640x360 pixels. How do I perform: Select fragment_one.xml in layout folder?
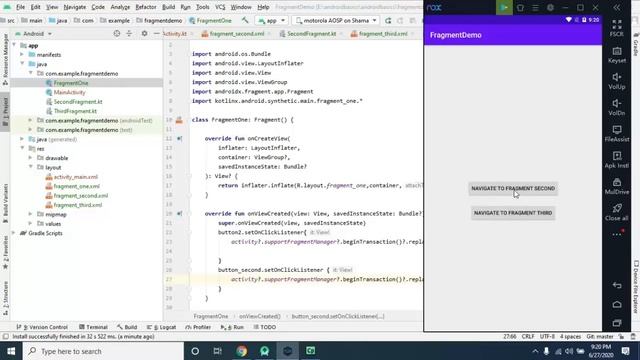(x=76, y=186)
